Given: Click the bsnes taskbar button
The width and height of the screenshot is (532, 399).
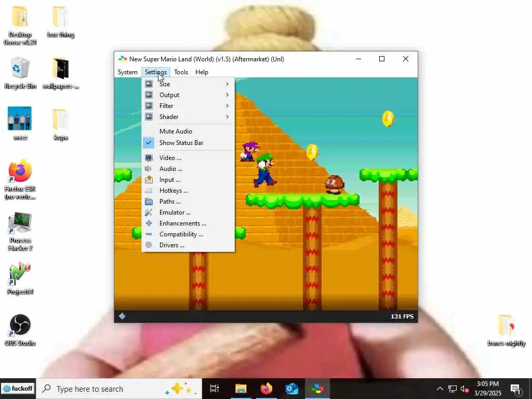Looking at the screenshot, I should (x=317, y=389).
